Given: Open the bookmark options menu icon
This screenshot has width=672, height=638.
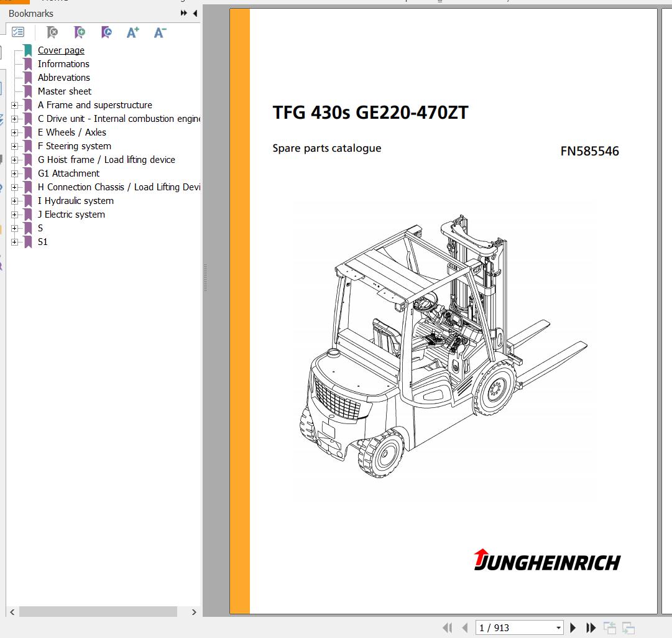Looking at the screenshot, I should click(18, 32).
